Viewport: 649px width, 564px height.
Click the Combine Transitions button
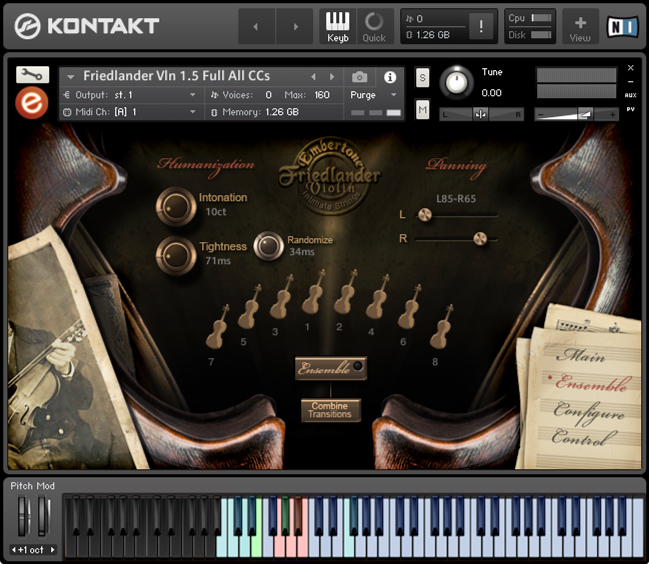coord(330,410)
